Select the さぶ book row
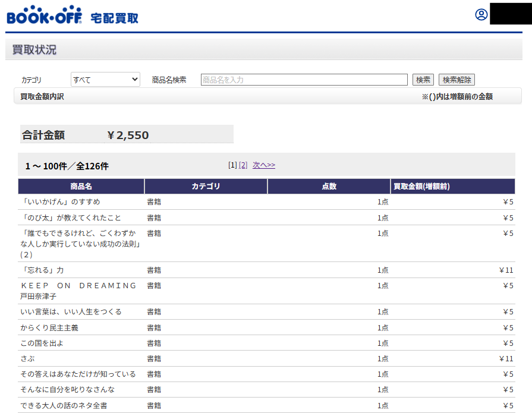The width and height of the screenshot is (532, 413). click(28, 359)
